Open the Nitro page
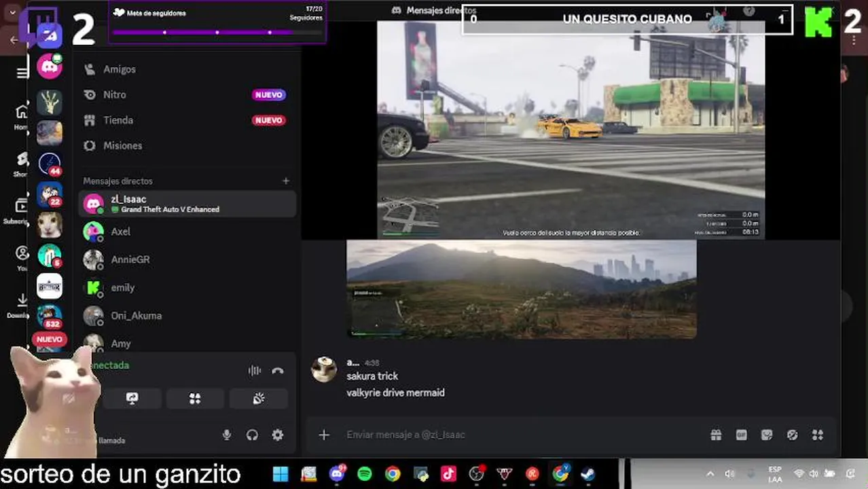868x489 pixels. (x=187, y=94)
